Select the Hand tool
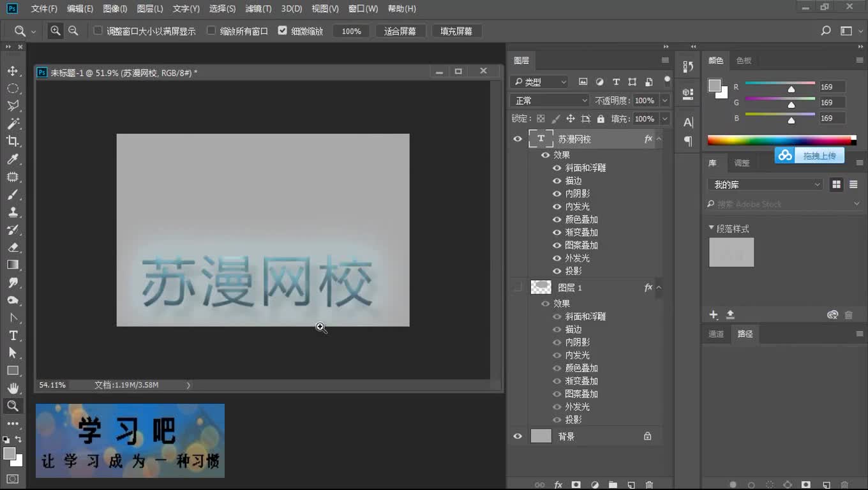 pyautogui.click(x=13, y=388)
